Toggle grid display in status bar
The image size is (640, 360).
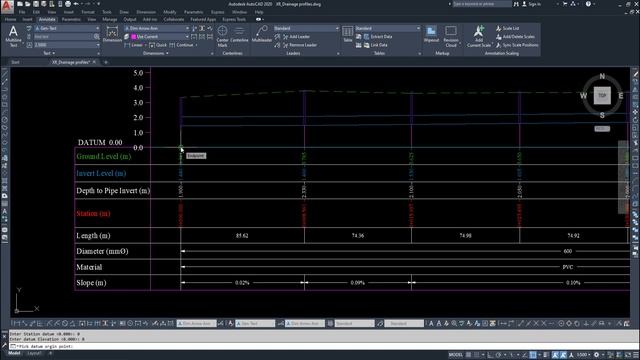point(469,355)
